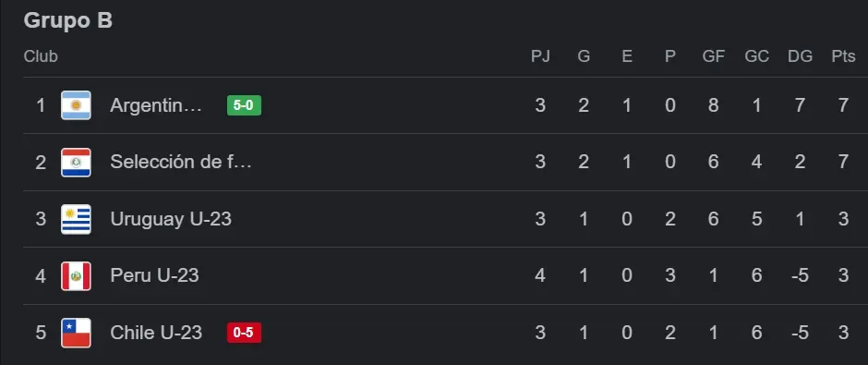Select the red 0-5 result badge
Image resolution: width=868 pixels, height=365 pixels.
coord(244,333)
